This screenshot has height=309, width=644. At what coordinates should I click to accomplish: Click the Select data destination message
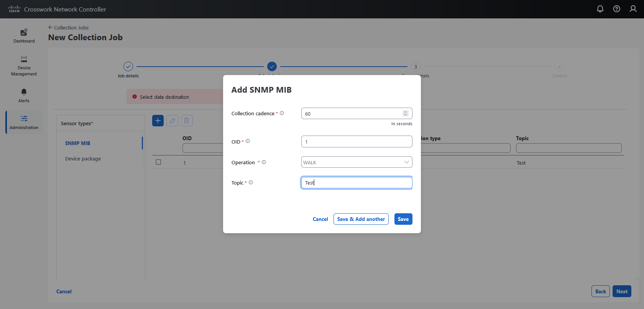click(x=164, y=97)
